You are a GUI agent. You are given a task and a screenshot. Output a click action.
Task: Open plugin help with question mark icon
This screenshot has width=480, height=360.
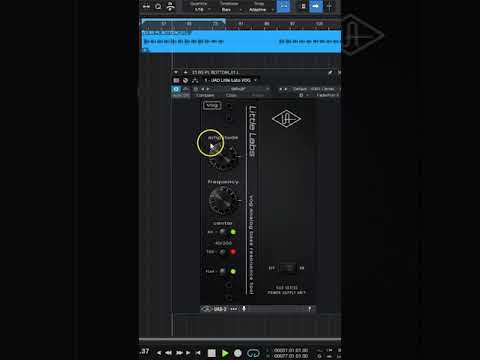click(310, 309)
